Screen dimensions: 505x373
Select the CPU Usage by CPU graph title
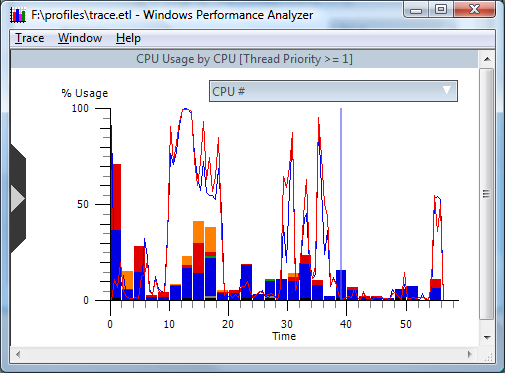click(x=244, y=59)
